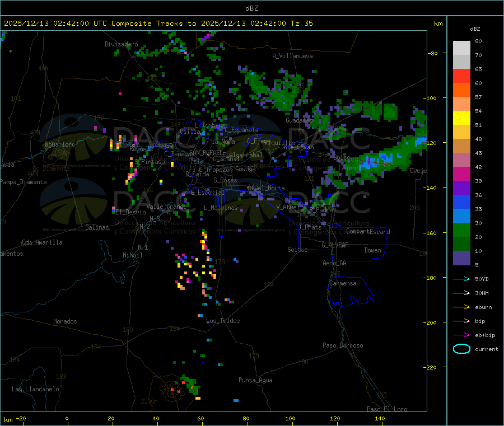Click the pink bip arrow icon

click(461, 321)
